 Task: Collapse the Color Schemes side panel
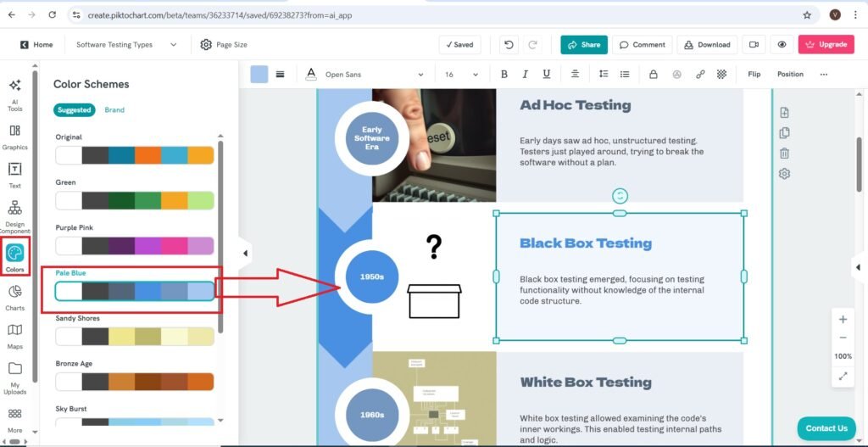(x=245, y=253)
